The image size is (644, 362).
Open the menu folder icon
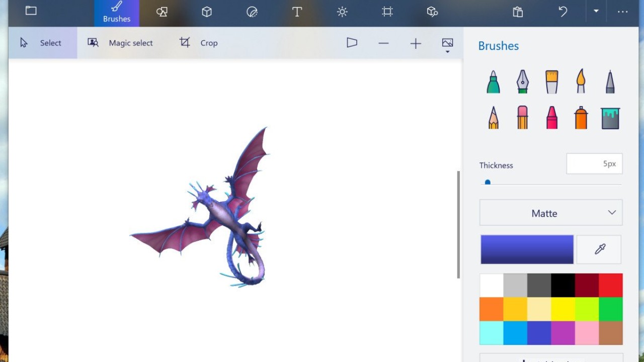[31, 11]
